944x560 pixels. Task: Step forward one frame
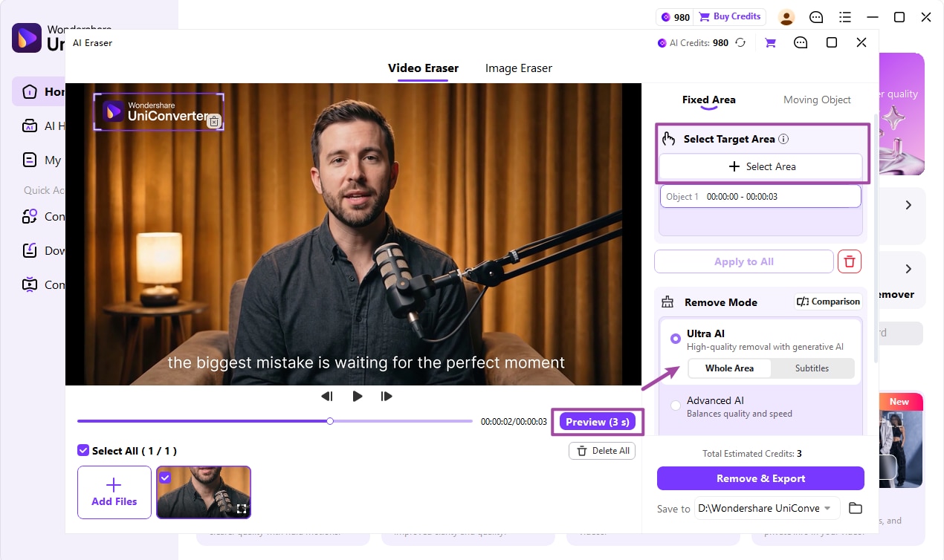click(x=387, y=397)
